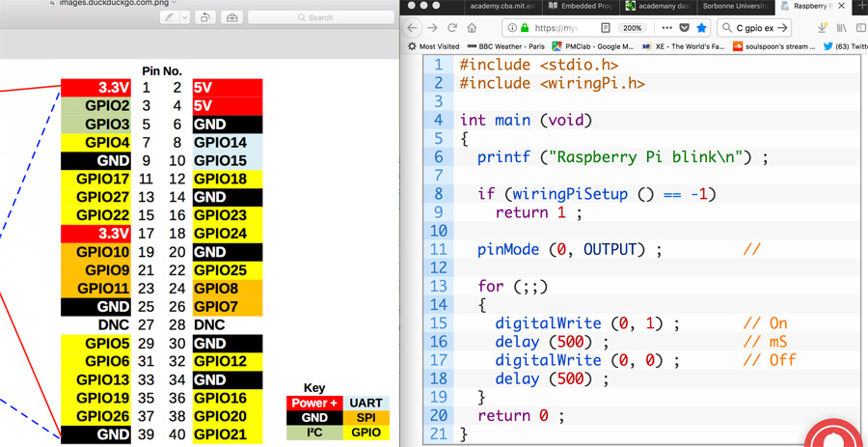Click the 'C gpio ex' search box

(754, 28)
